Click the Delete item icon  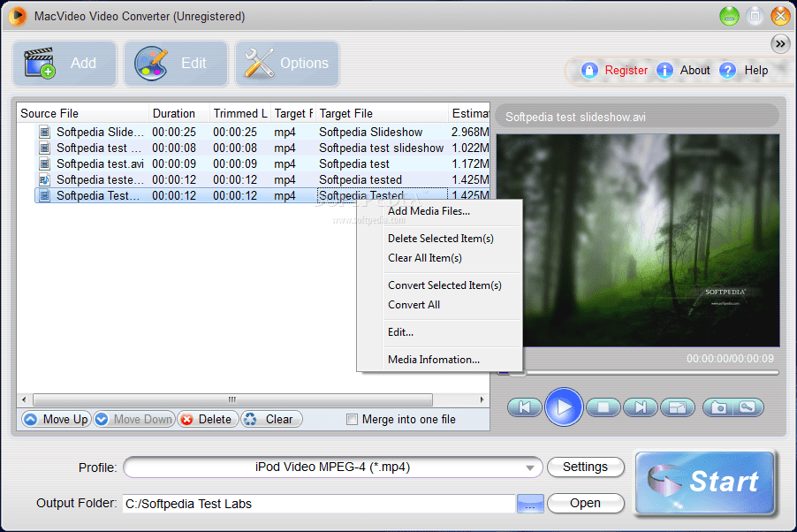[x=187, y=419]
